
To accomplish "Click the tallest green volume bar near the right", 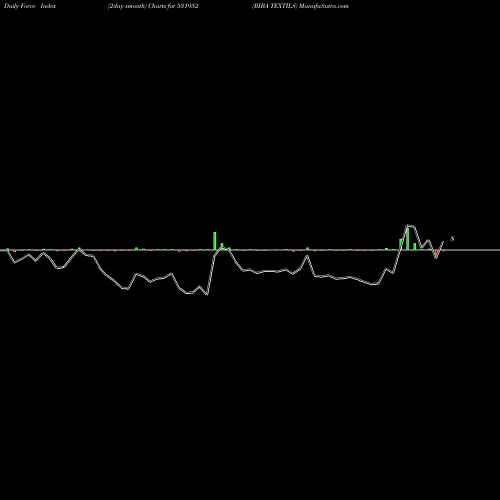I will click(407, 239).
